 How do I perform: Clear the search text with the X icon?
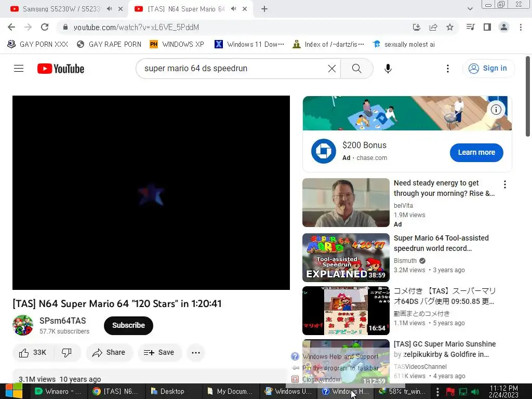(x=332, y=69)
